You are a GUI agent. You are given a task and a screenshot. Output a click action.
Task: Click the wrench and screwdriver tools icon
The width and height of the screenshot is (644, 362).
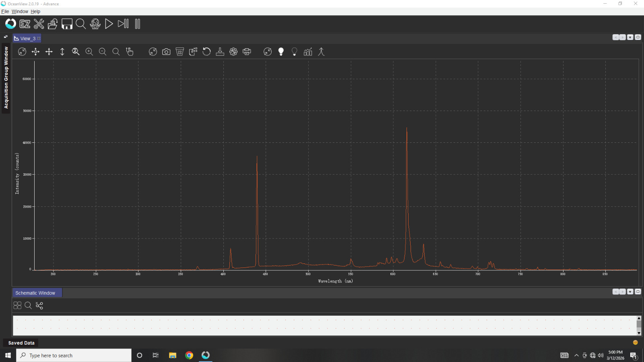(x=39, y=24)
